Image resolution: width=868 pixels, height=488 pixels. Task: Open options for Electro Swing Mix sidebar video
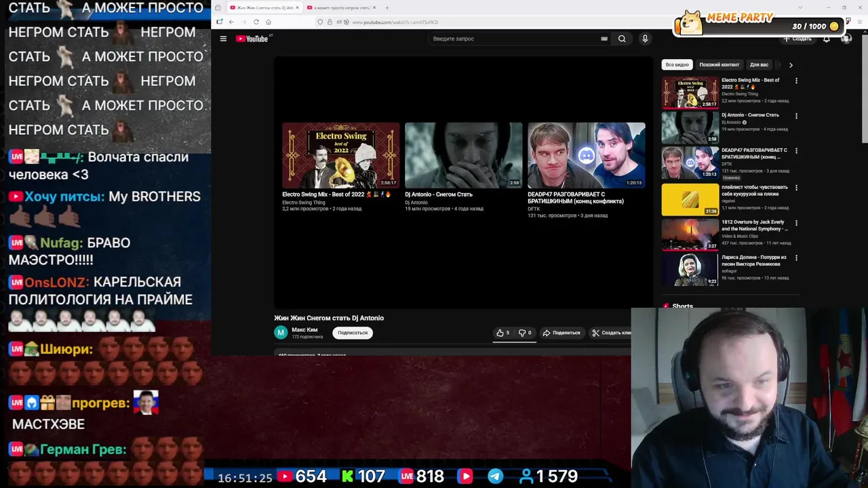pos(796,81)
